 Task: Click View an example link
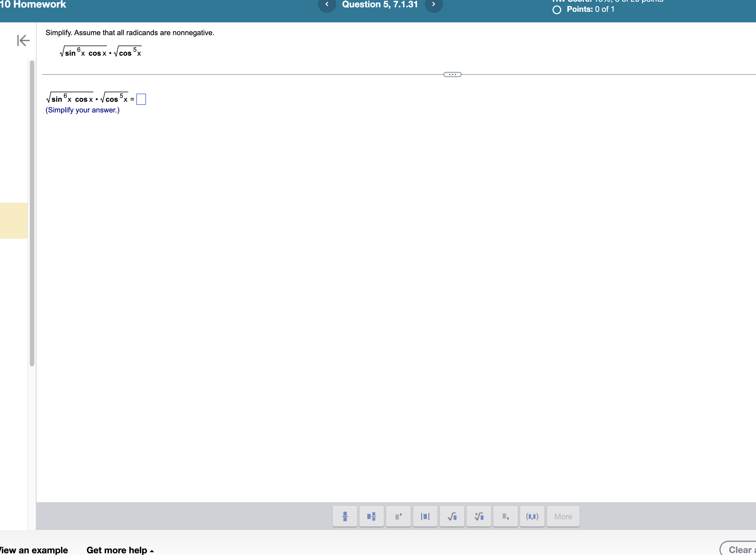[33, 550]
